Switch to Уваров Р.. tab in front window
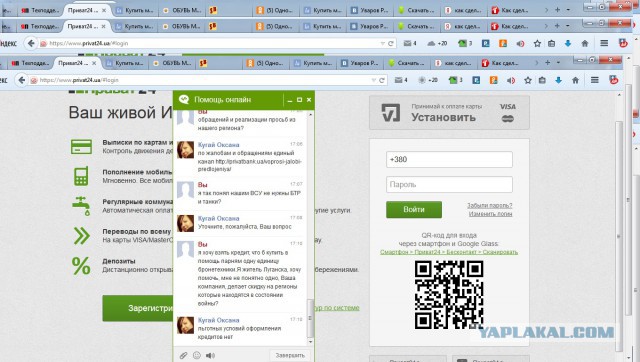 pos(360,63)
